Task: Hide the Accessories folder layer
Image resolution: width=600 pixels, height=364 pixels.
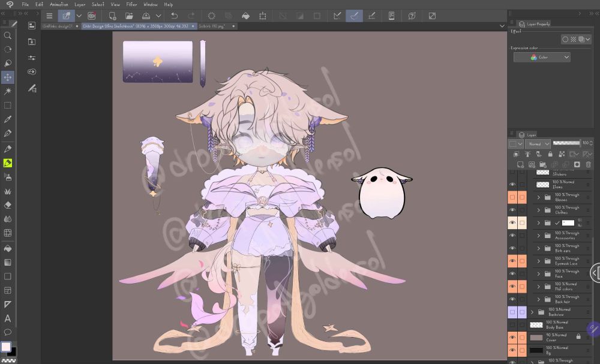Action: point(512,235)
